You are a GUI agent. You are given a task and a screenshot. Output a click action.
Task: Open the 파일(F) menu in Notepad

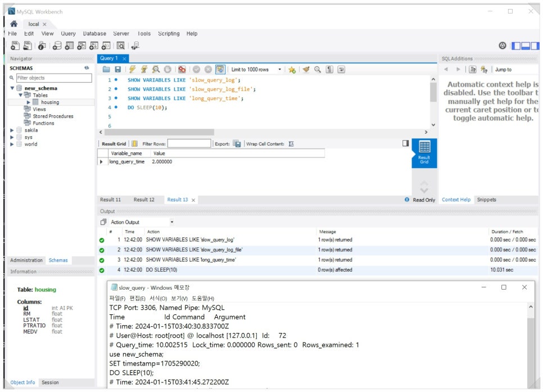[117, 298]
